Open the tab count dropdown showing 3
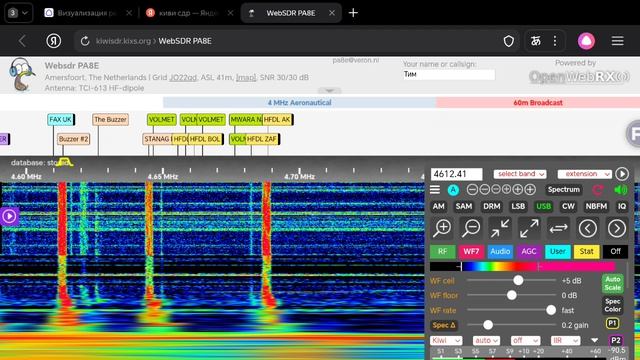 coord(18,13)
